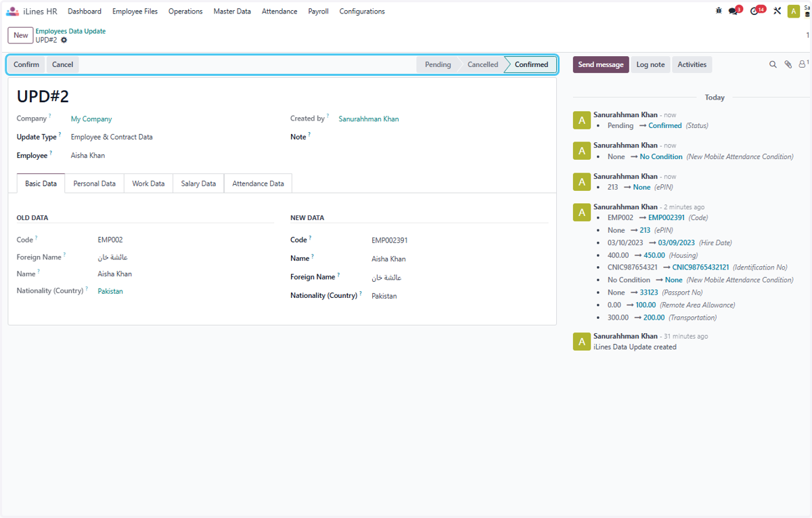Click the UPD#2 record title

(x=43, y=97)
